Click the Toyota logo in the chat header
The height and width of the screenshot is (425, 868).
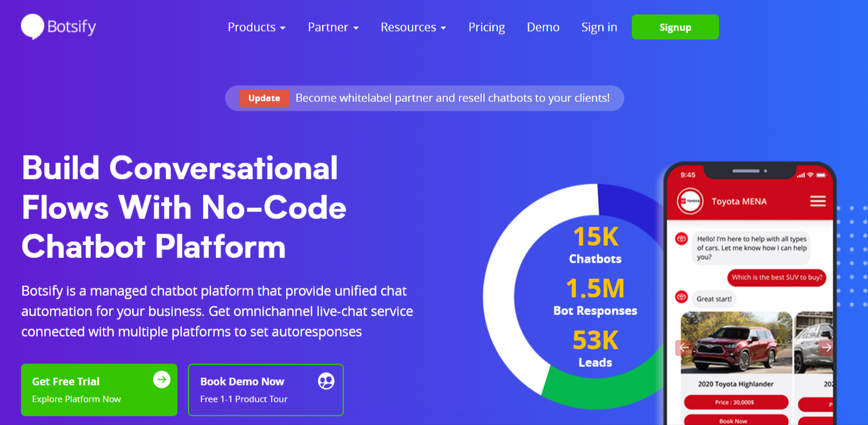(x=690, y=201)
